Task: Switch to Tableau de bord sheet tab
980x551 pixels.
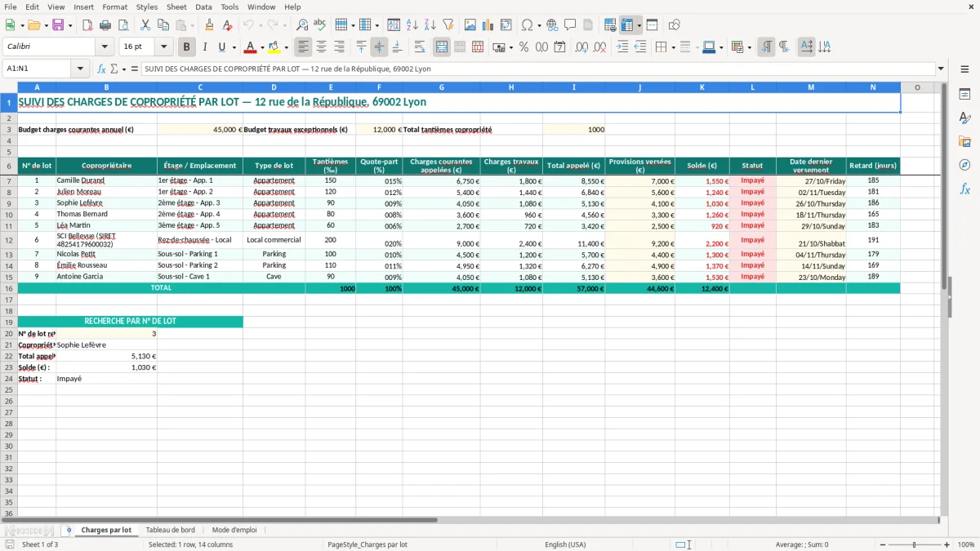Action: (x=171, y=530)
